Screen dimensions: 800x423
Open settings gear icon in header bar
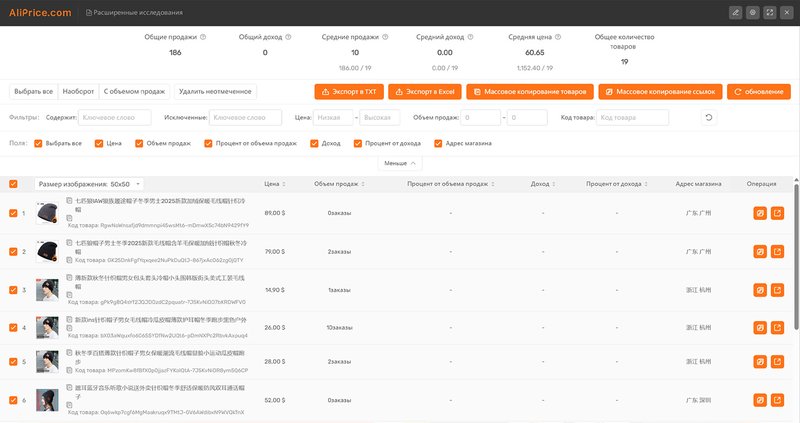753,12
